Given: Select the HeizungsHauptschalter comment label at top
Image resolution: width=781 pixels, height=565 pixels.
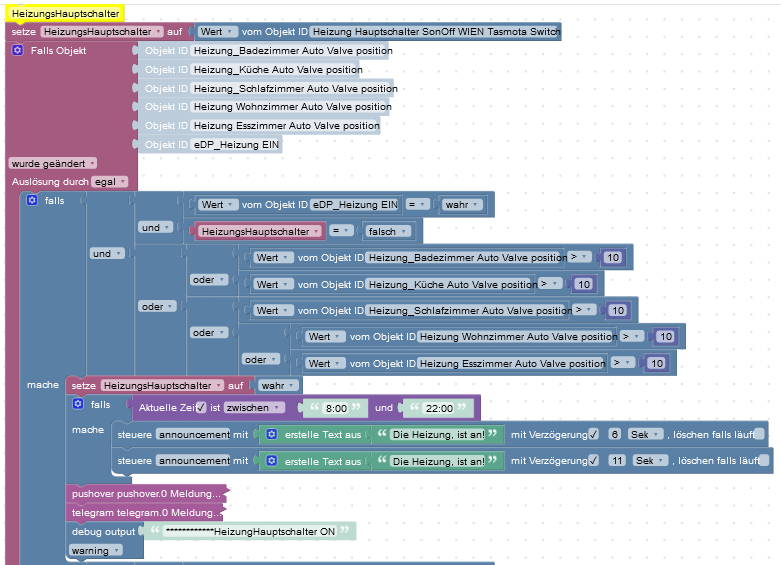Looking at the screenshot, I should [65, 13].
